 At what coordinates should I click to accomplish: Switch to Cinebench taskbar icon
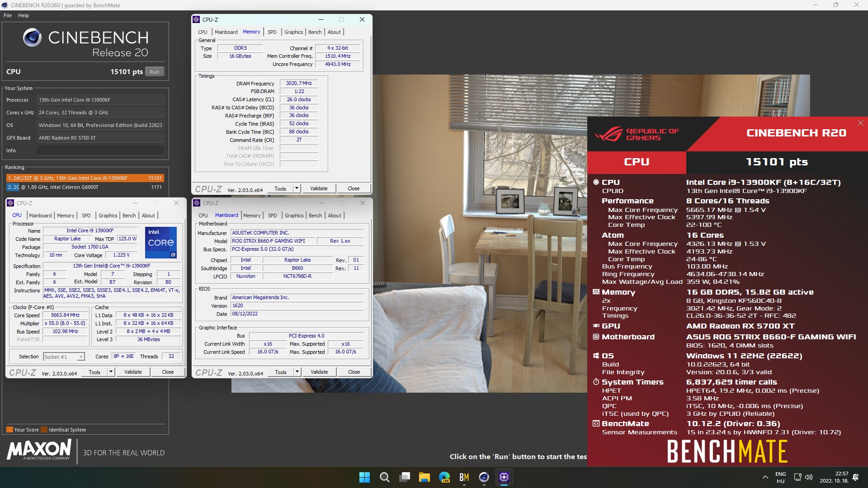(484, 477)
